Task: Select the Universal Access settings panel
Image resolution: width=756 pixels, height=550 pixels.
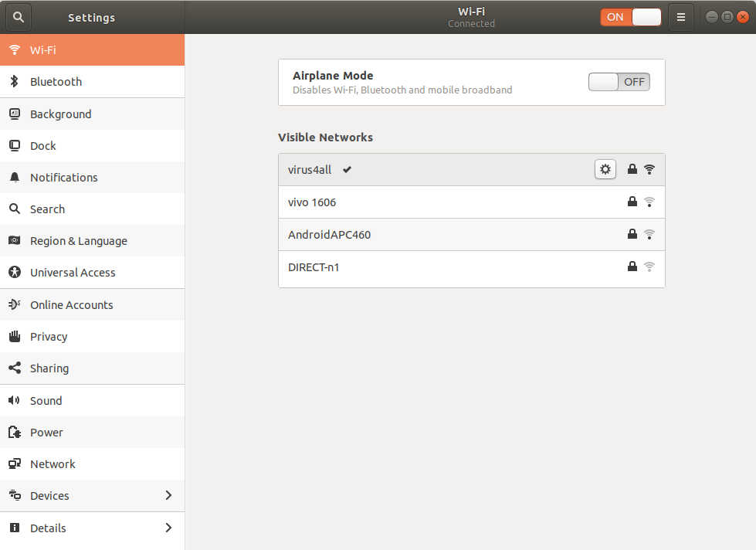Action: pyautogui.click(x=73, y=272)
